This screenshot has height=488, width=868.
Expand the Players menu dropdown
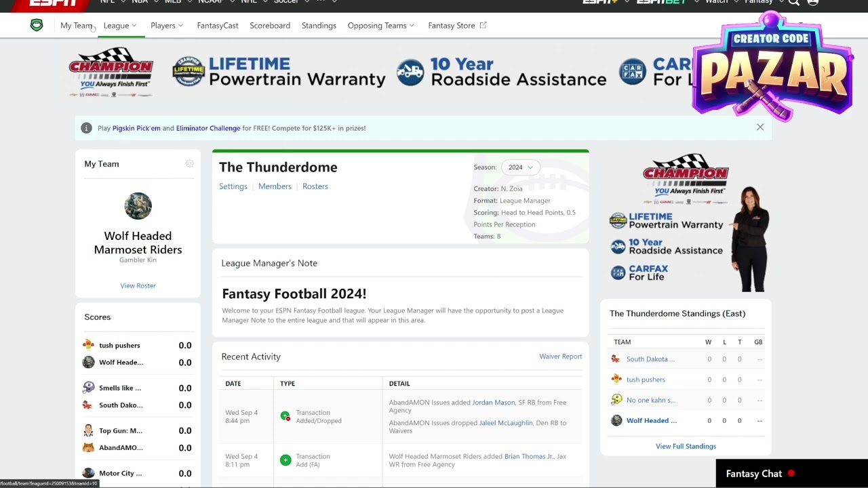(167, 25)
